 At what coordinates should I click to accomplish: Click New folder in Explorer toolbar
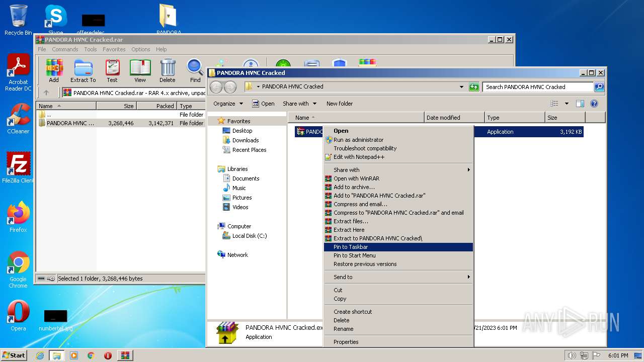click(x=340, y=104)
